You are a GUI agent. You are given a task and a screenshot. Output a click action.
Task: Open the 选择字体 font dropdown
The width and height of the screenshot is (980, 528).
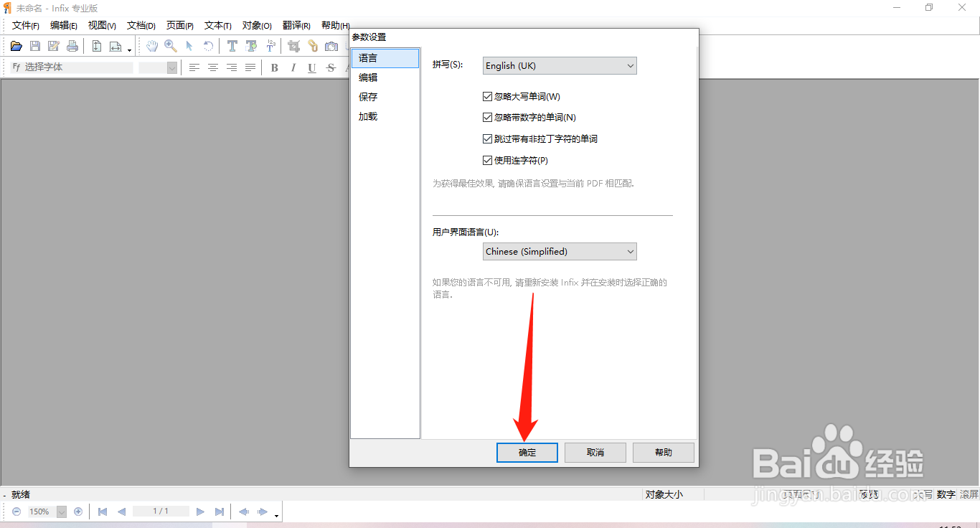click(72, 67)
